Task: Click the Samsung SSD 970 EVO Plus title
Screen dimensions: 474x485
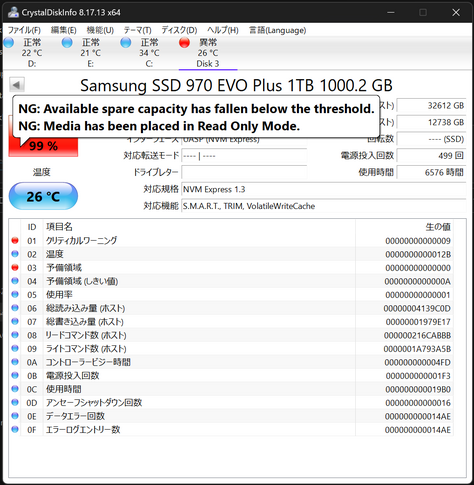Action: pyautogui.click(x=236, y=85)
